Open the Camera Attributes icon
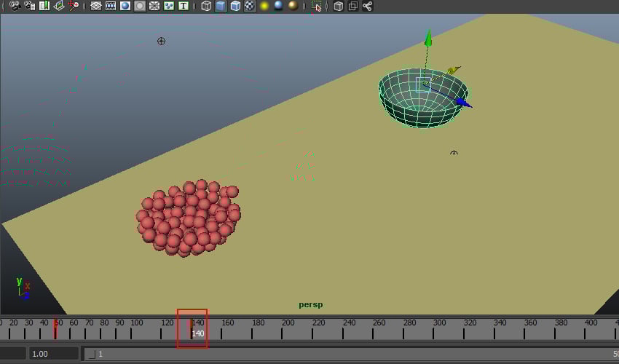This screenshot has height=364, width=619. [x=30, y=6]
